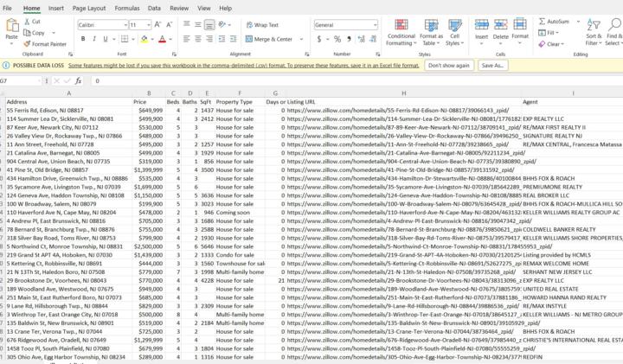The width and height of the screenshot is (623, 364).
Task: Click the Borders icon
Action: (x=125, y=39)
